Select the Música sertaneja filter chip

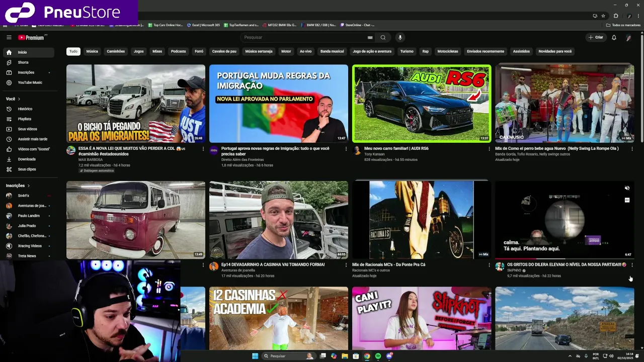coord(259,51)
